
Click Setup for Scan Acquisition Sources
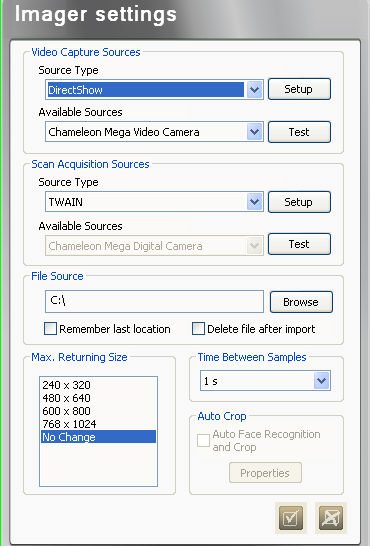click(x=299, y=202)
